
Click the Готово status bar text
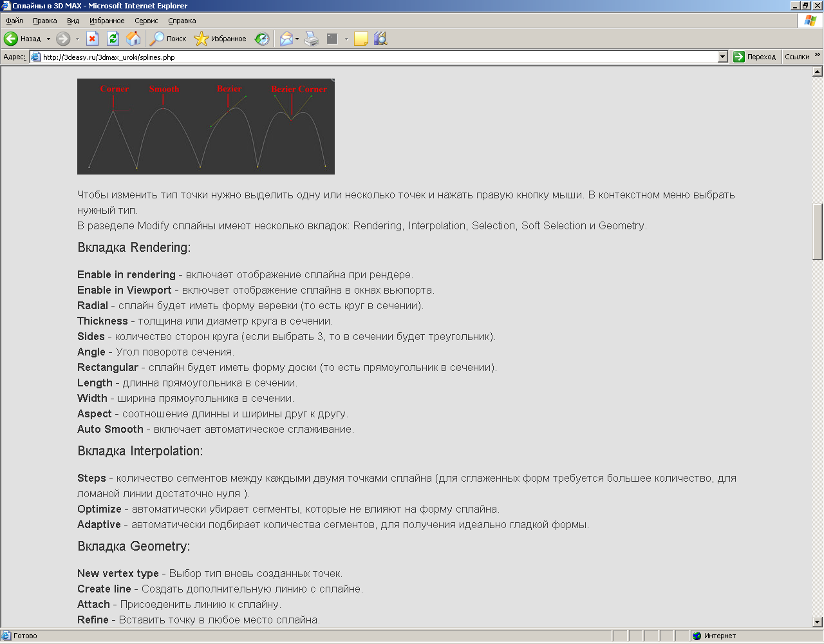tap(25, 636)
